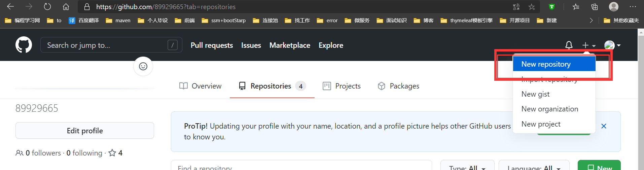Switch to the Repositories tab
Image resolution: width=644 pixels, height=170 pixels.
tap(272, 86)
